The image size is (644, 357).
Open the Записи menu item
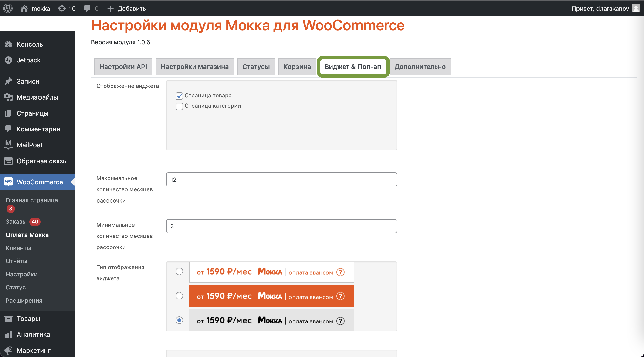click(37, 81)
